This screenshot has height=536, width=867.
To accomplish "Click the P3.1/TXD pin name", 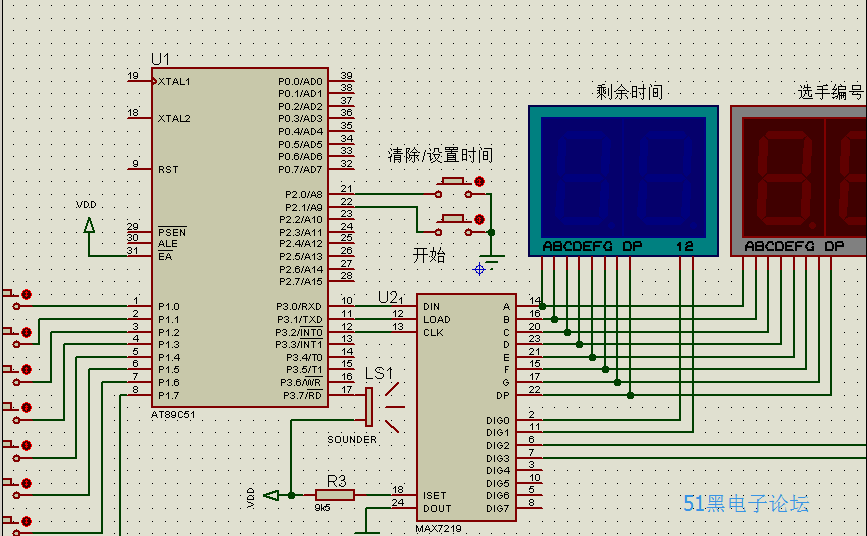I will coord(300,320).
